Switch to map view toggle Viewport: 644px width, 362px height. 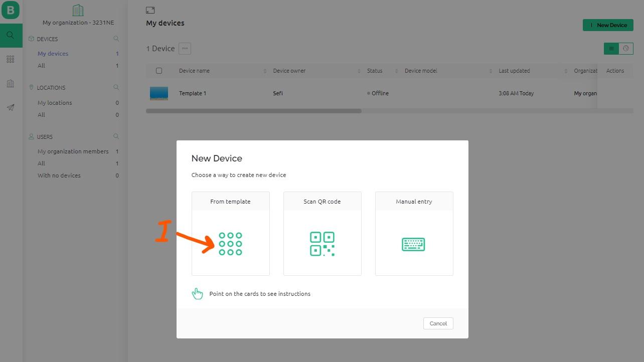(x=625, y=49)
